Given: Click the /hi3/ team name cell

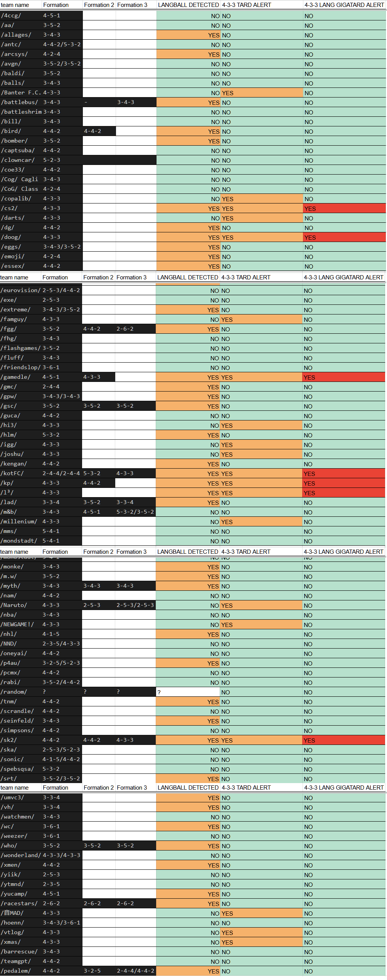Looking at the screenshot, I should click(x=21, y=425).
